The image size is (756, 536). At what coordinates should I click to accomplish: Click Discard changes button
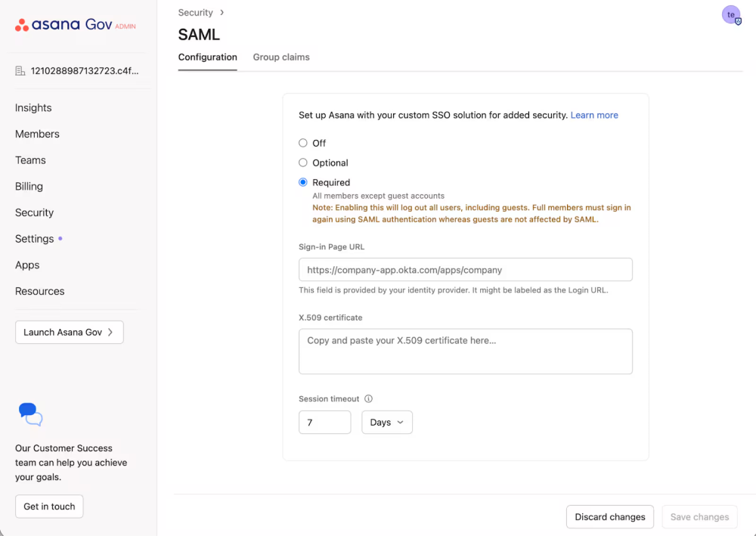[x=609, y=517]
